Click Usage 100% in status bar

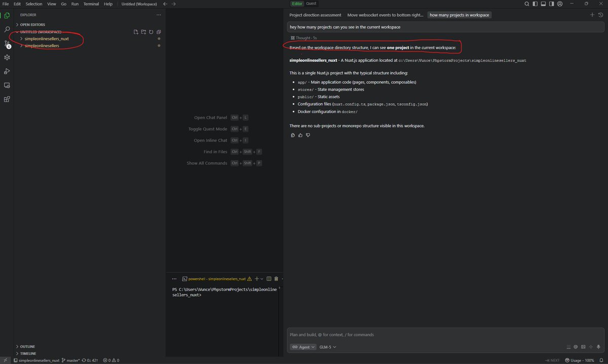coord(579,360)
